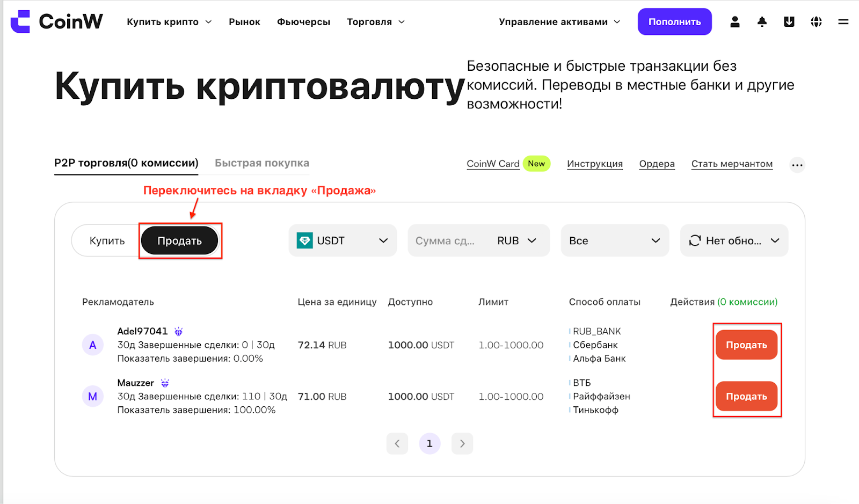The width and height of the screenshot is (859, 504).
Task: Expand the Торговля menu
Action: point(376,22)
